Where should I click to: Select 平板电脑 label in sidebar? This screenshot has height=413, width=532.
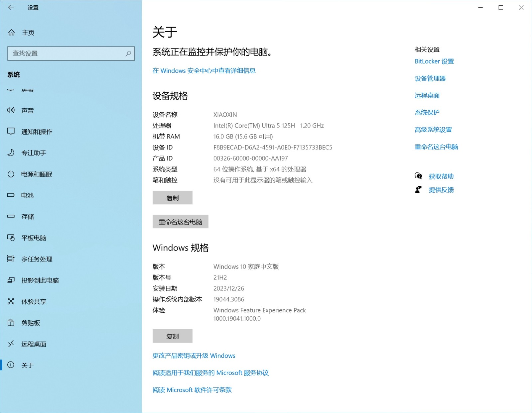34,238
